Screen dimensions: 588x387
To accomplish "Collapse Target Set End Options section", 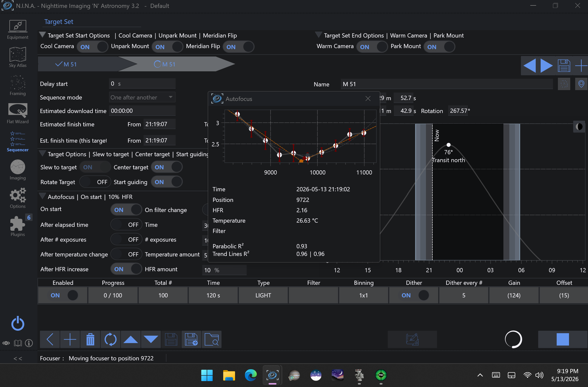I will 318,34.
